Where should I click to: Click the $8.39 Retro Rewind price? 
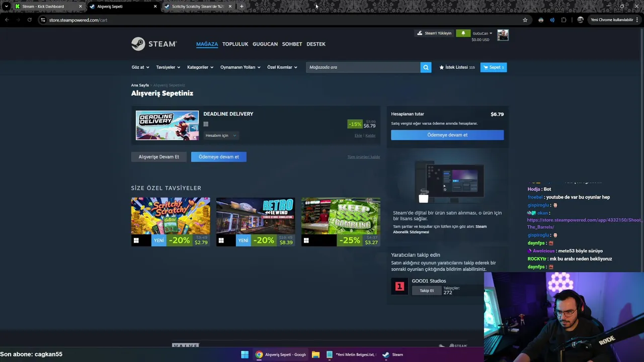(286, 242)
